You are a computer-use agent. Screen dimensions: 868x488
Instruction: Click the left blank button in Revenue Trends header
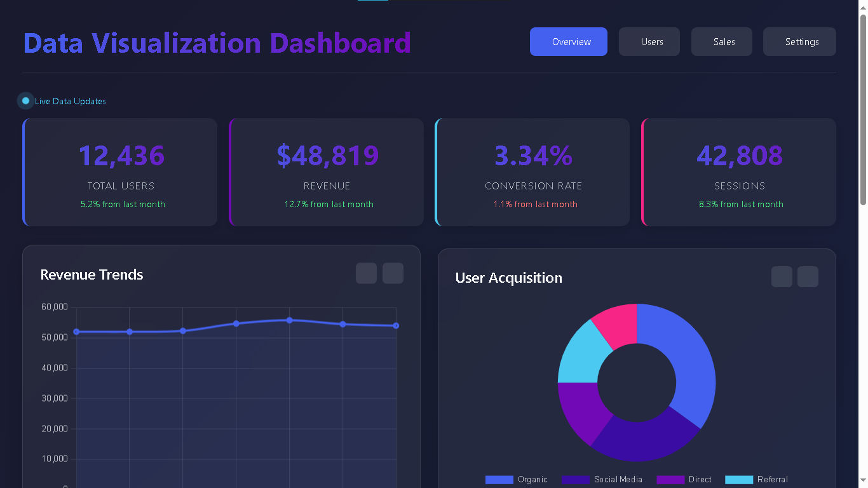[x=366, y=273]
